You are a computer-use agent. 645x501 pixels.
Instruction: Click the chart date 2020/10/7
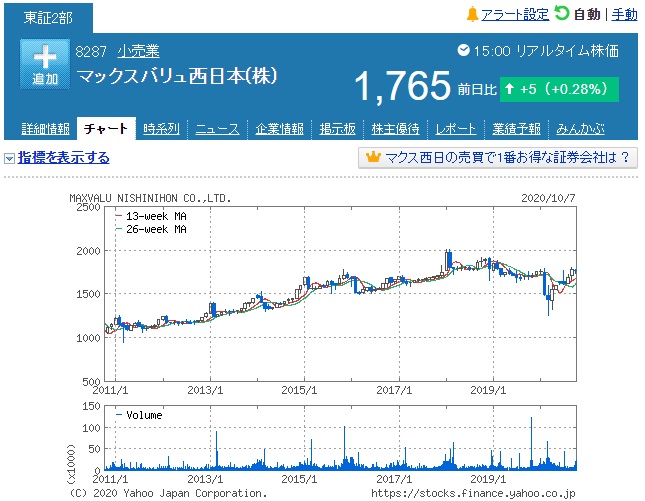tap(548, 198)
